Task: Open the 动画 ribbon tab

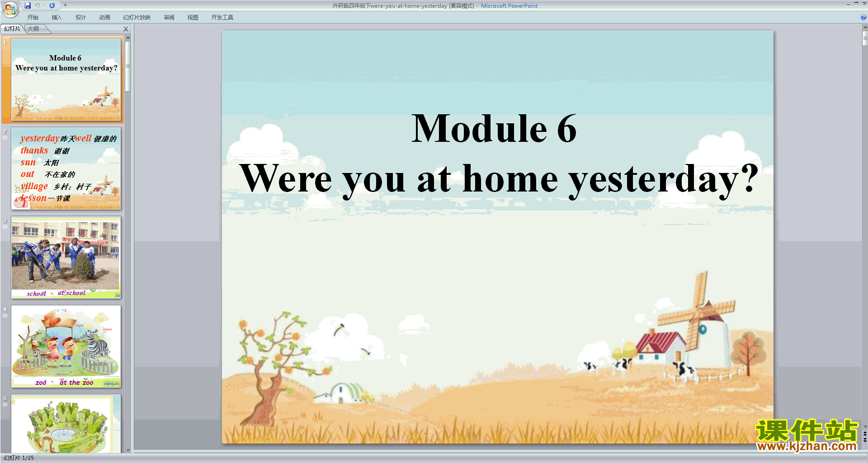Action: pos(104,18)
